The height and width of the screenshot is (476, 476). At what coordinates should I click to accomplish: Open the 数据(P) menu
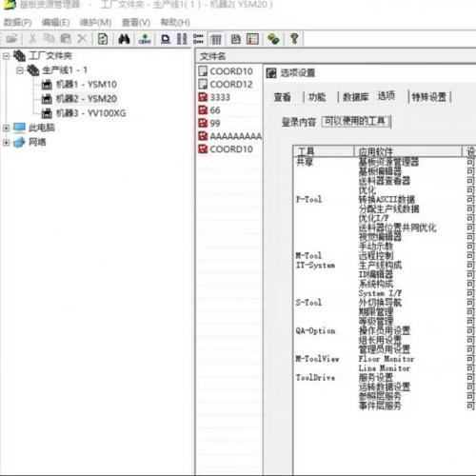[x=18, y=23]
